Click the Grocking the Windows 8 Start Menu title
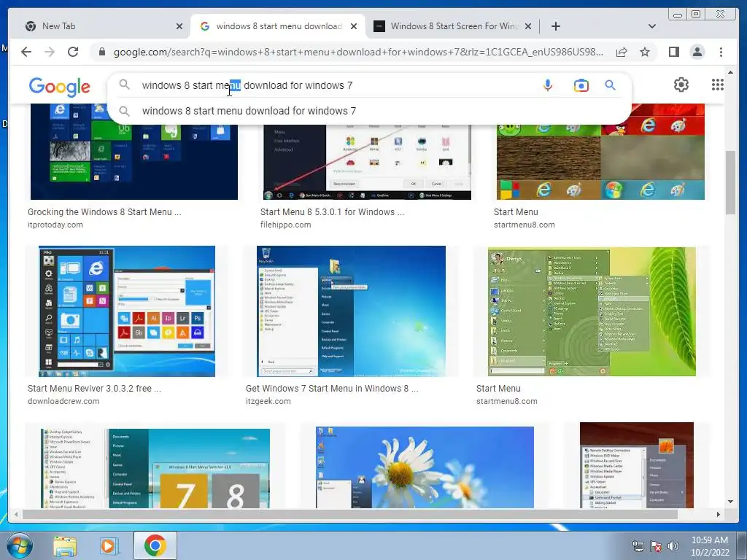The image size is (747, 560). click(104, 212)
